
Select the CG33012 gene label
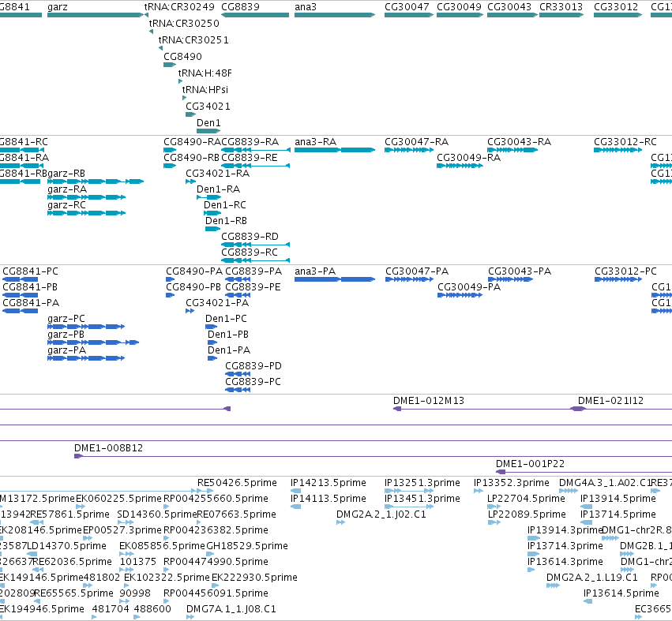point(616,7)
